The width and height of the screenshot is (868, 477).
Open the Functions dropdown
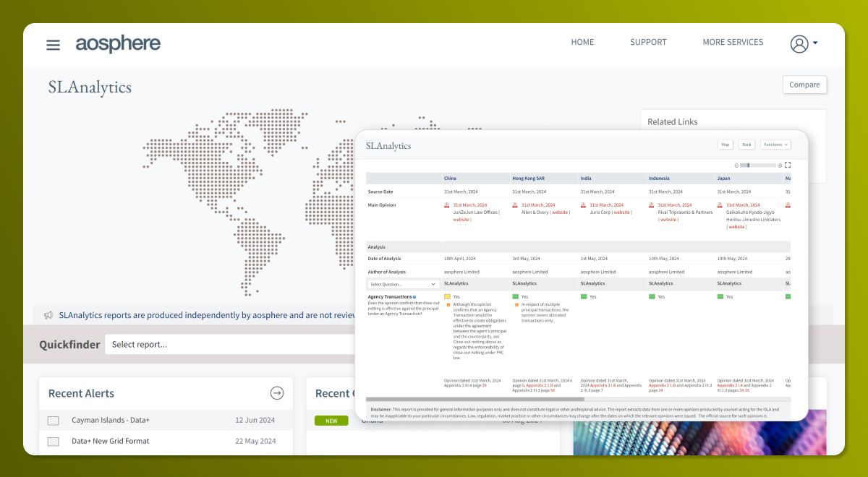775,145
